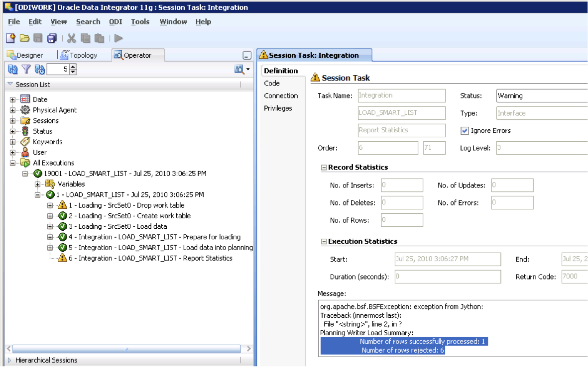
Task: Click the Physical Agent gear icon
Action: 25,110
